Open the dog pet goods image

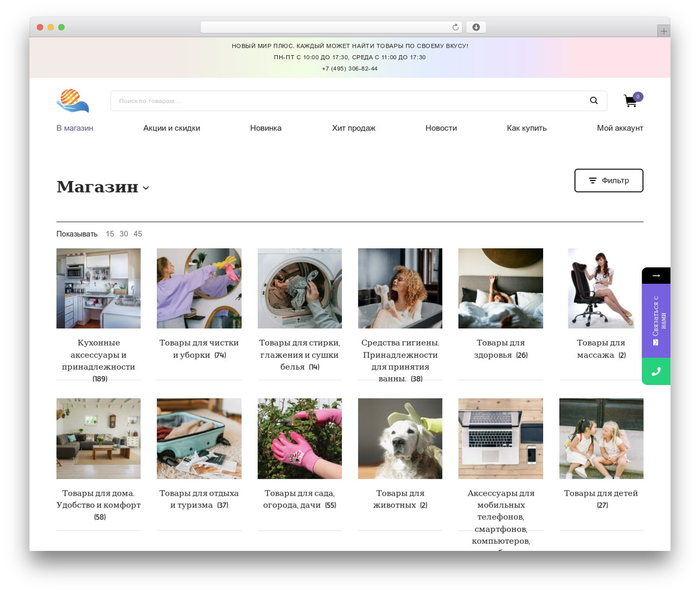400,439
